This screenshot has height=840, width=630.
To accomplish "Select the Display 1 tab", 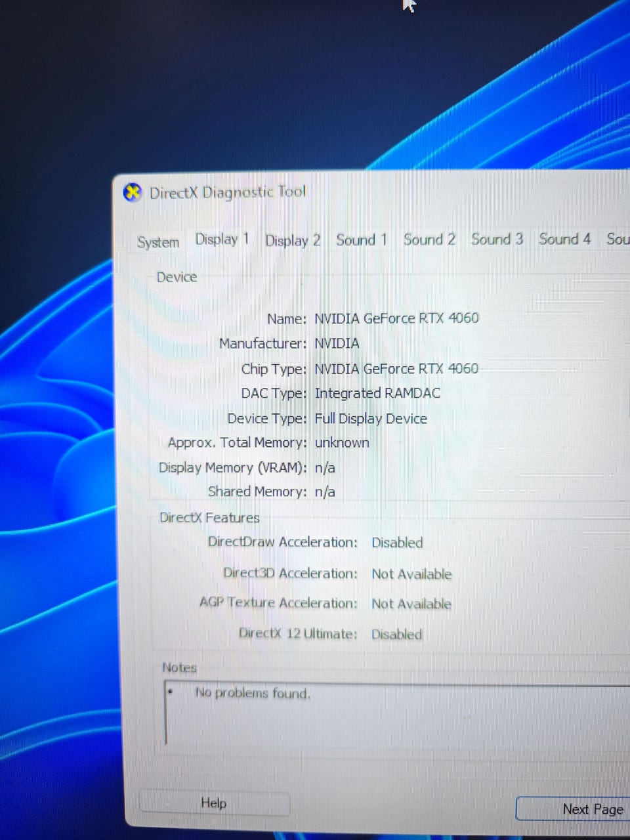I will (222, 240).
